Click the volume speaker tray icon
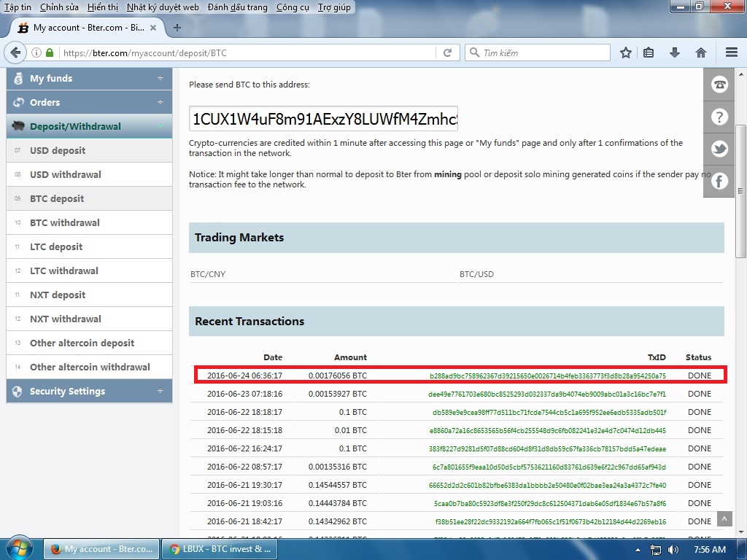Image resolution: width=747 pixels, height=560 pixels. pos(673,550)
